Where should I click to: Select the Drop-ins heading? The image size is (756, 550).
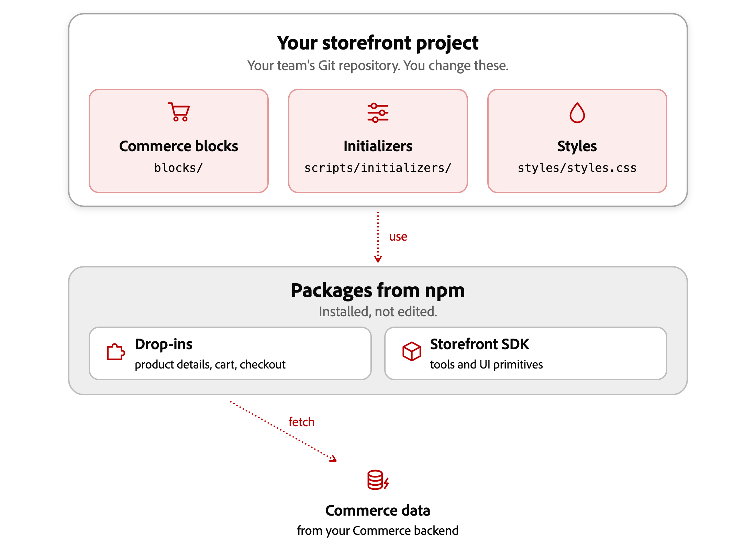[x=164, y=344]
